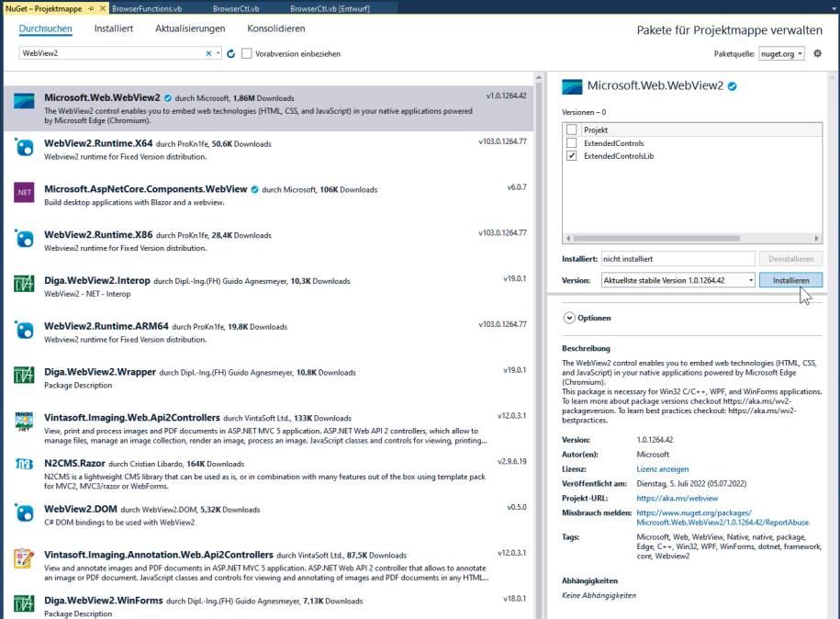Select the WebView2.Runtime.ARM64 package title
840x619 pixels.
[x=106, y=326]
